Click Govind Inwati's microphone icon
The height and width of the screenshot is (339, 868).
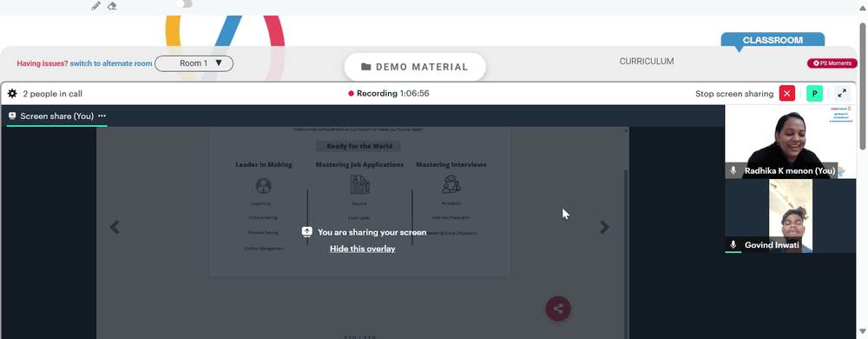[x=733, y=245]
